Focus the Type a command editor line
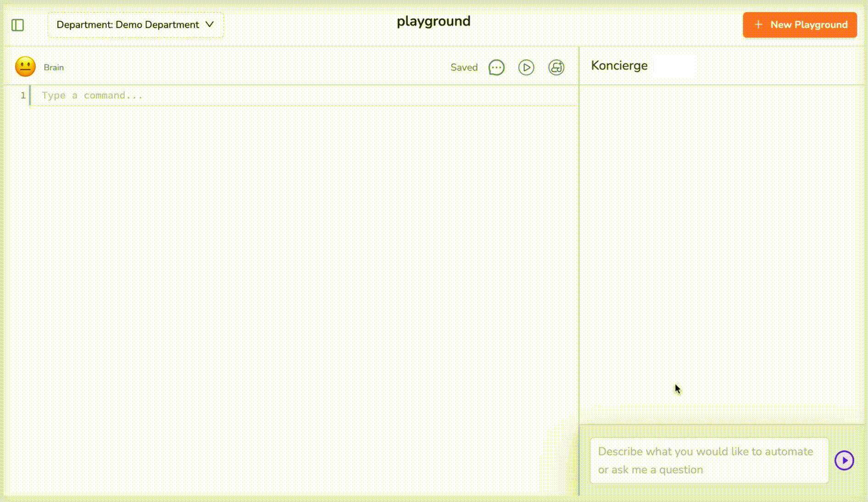Viewport: 868px width, 502px height. click(304, 95)
